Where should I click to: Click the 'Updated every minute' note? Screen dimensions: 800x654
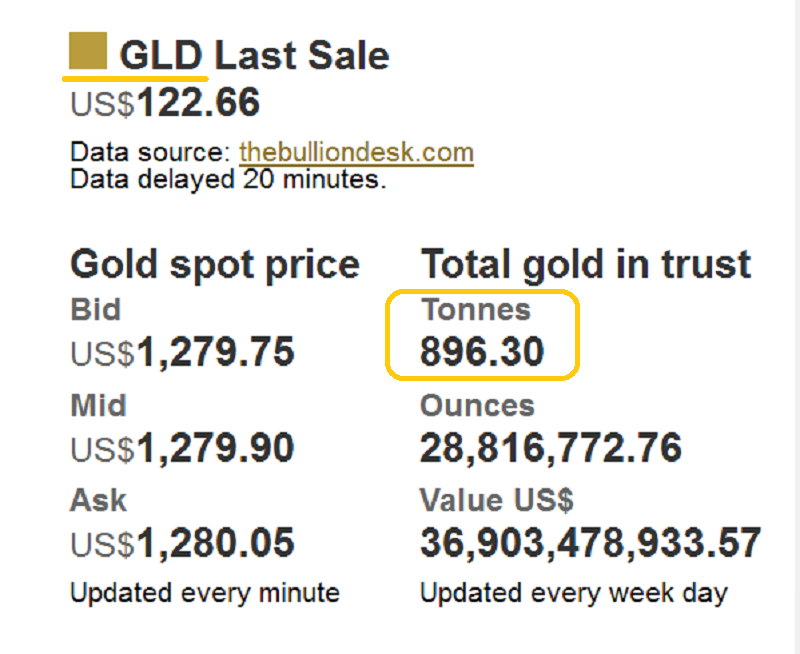[204, 592]
